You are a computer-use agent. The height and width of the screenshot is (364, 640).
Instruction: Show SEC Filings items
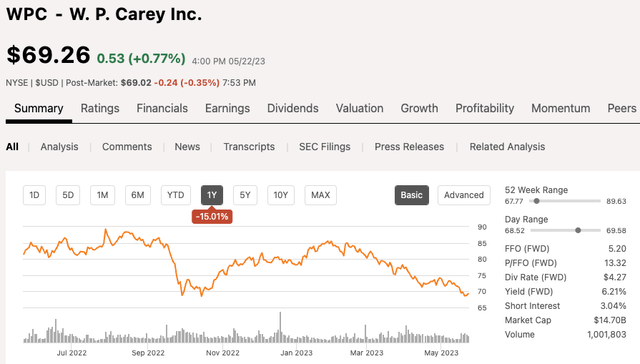tap(324, 146)
